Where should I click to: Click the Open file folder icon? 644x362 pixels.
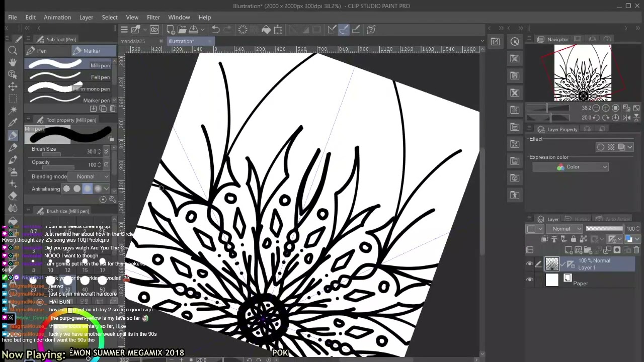(x=182, y=30)
